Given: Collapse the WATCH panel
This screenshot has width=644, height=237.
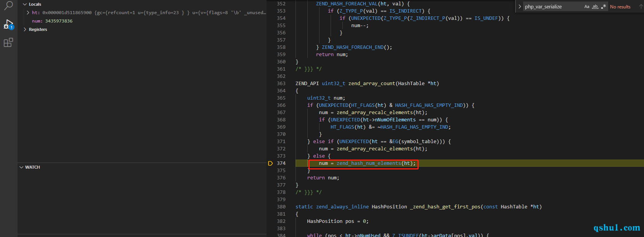Looking at the screenshot, I should [x=21, y=167].
